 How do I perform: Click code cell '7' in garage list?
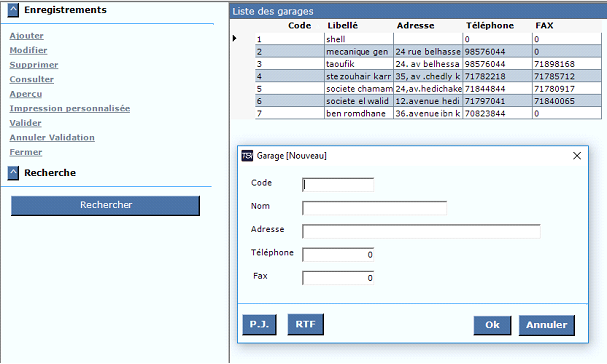tap(290, 113)
